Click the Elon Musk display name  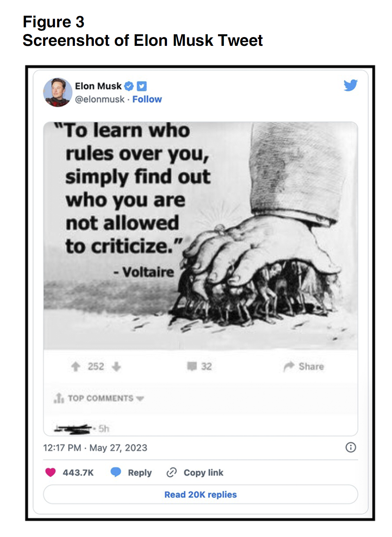coord(98,86)
